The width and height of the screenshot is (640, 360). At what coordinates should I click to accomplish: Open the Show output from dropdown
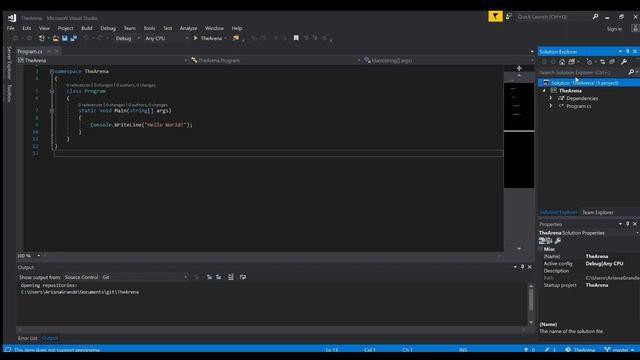click(126, 277)
